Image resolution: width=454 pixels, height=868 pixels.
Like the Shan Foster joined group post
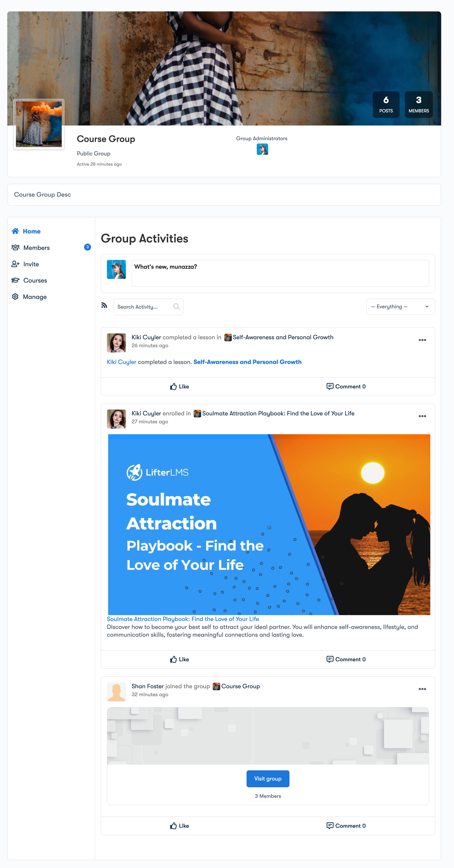[x=179, y=826]
